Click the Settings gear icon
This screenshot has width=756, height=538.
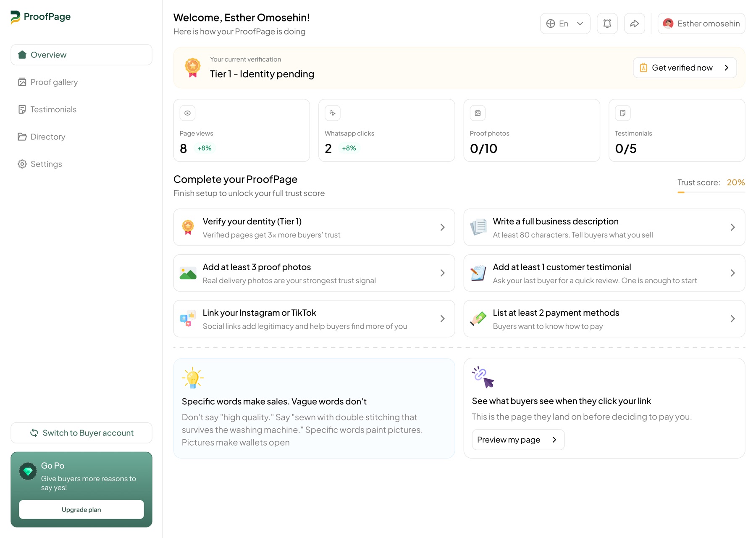(x=22, y=164)
